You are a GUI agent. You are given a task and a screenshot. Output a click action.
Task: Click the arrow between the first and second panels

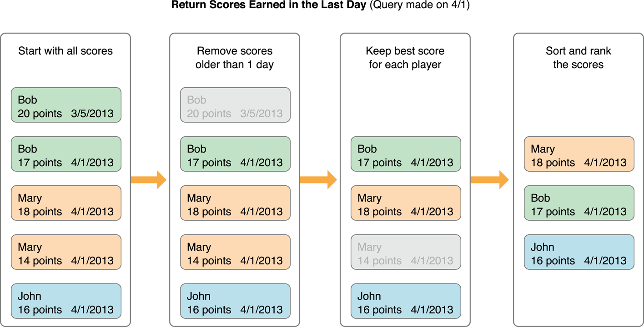(x=150, y=180)
